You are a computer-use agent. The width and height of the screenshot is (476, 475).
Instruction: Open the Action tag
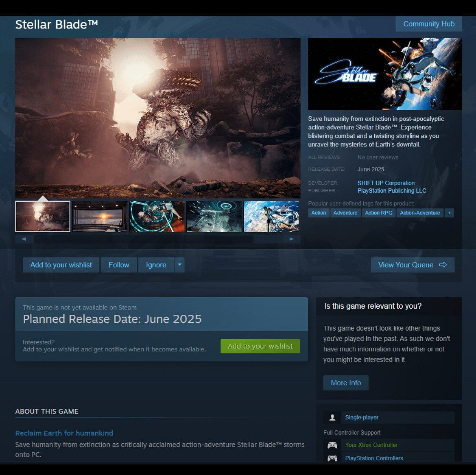[319, 213]
